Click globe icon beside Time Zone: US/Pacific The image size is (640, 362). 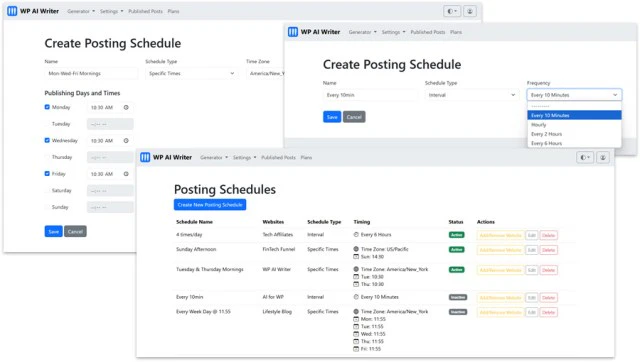click(356, 249)
